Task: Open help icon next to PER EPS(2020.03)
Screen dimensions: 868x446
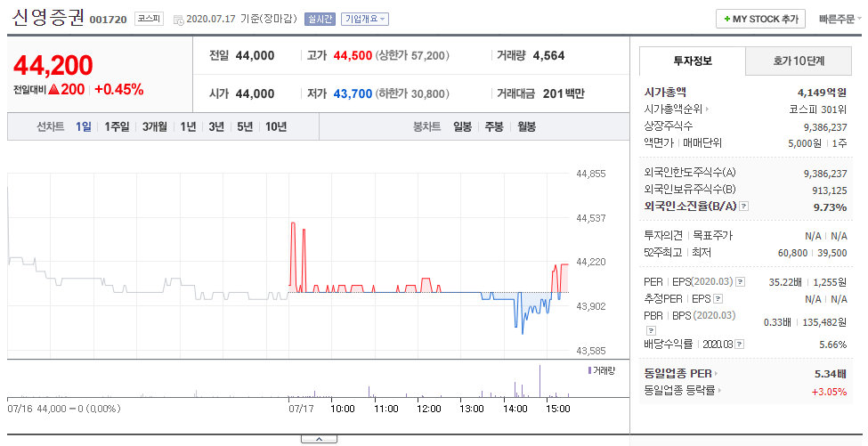Action: [741, 282]
